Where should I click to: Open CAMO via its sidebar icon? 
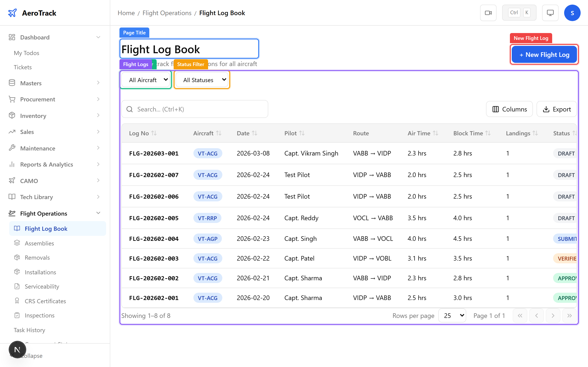[x=12, y=181]
